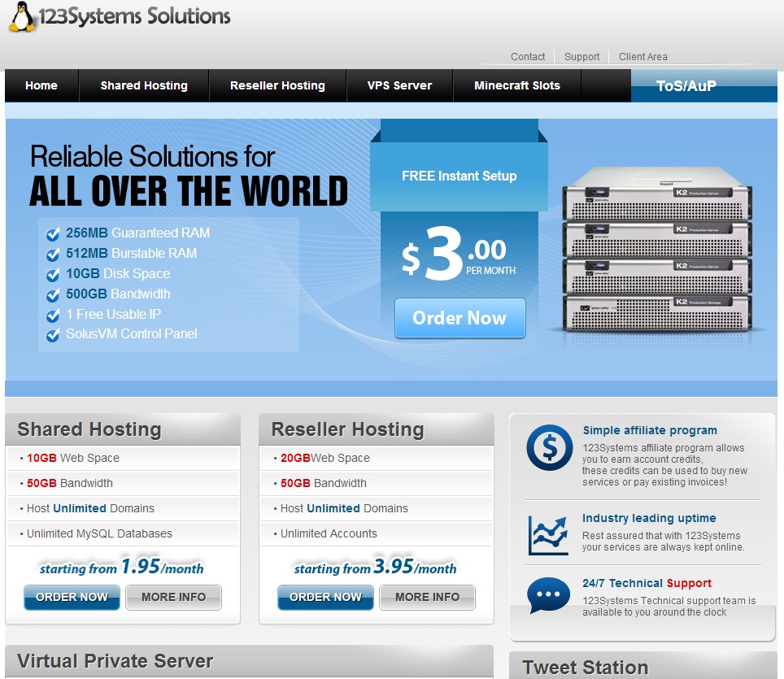
Task: Open the Shared Hosting menu item
Action: [144, 85]
